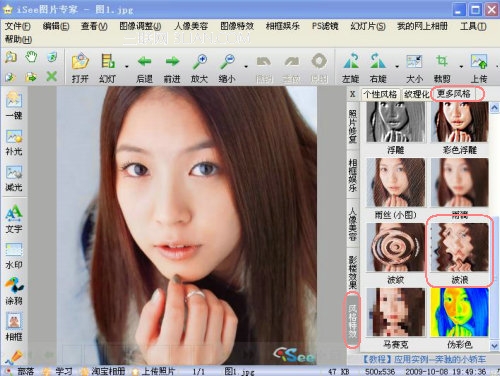
Task: Open a photo with 打开 button
Action: (80, 68)
